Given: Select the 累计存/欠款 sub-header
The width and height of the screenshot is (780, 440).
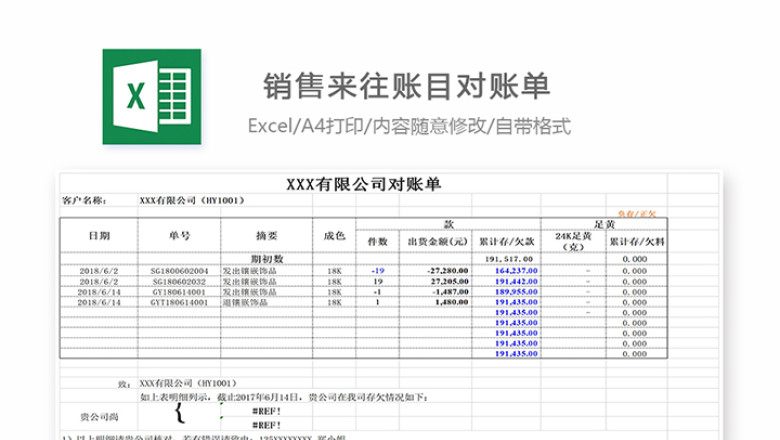Looking at the screenshot, I should point(506,242).
